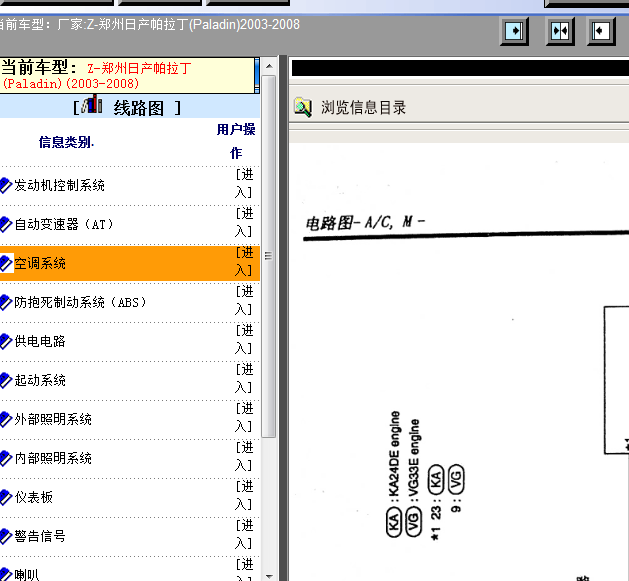Click the split-panels center arrows icon
Image resolution: width=629 pixels, height=581 pixels.
[560, 31]
